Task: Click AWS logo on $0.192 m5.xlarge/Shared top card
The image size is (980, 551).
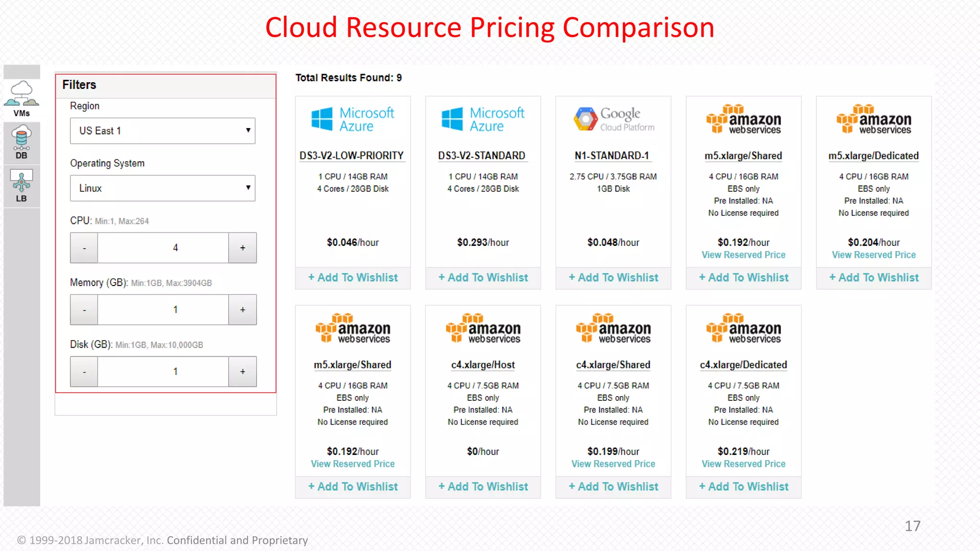Action: (744, 119)
